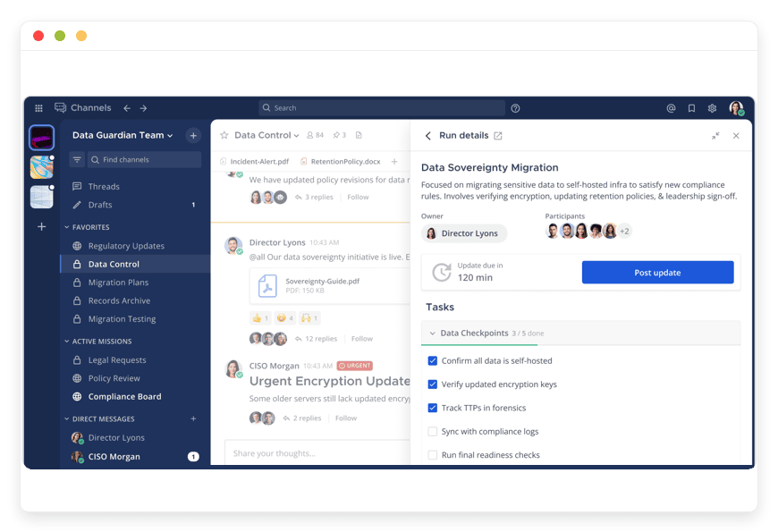
Task: Open Data Guardian Team dropdown
Action: point(123,135)
